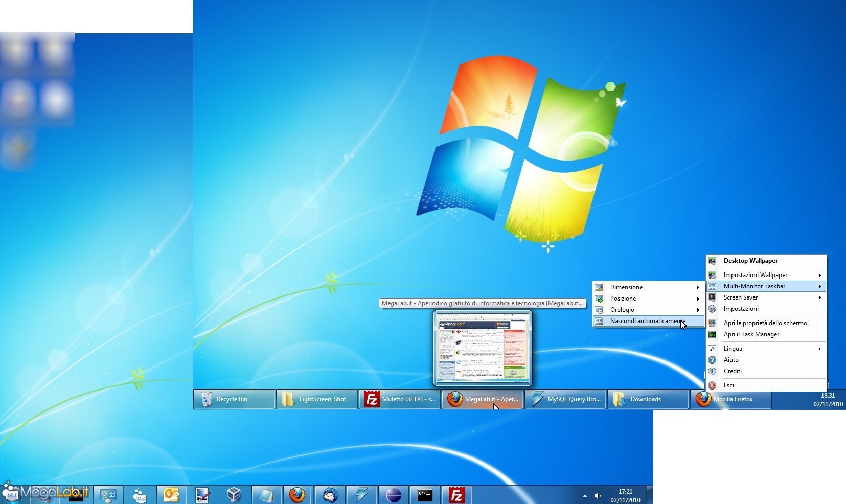Switch to MySQL Query Browser button

(x=565, y=399)
